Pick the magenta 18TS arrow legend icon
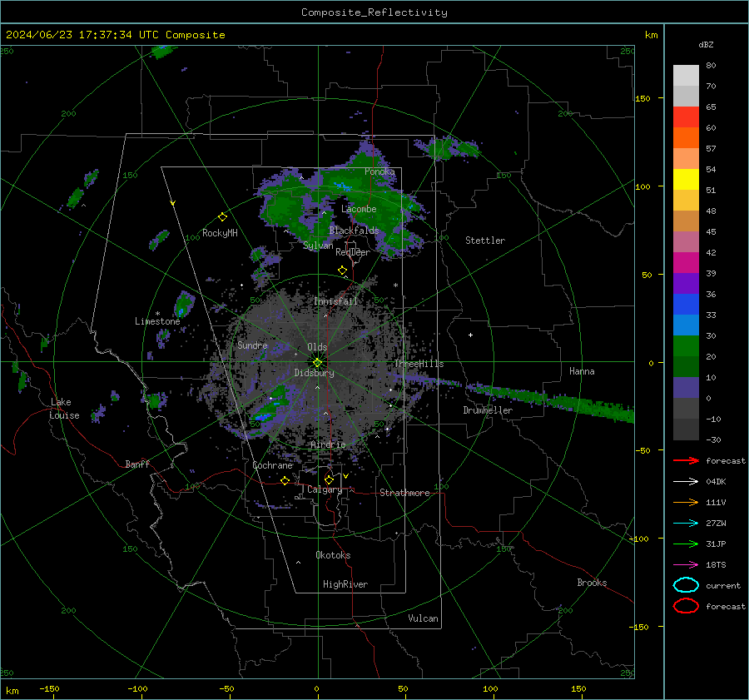 (x=686, y=565)
